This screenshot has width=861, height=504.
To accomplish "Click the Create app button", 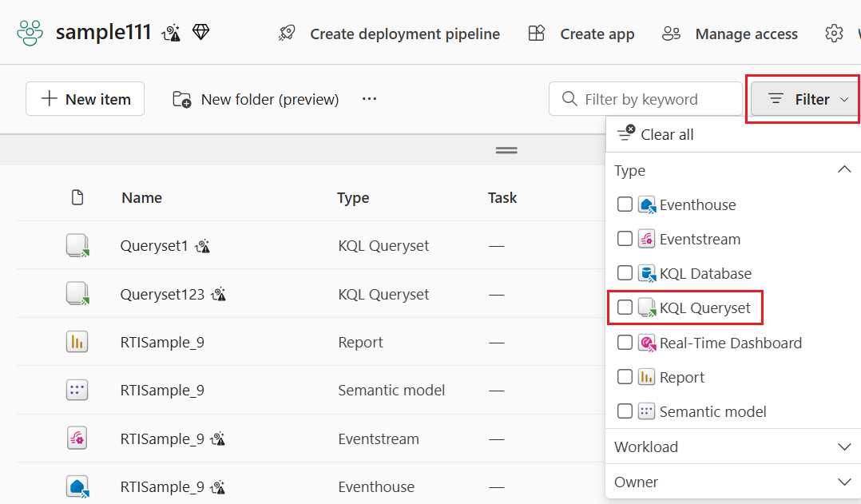I will [x=581, y=34].
